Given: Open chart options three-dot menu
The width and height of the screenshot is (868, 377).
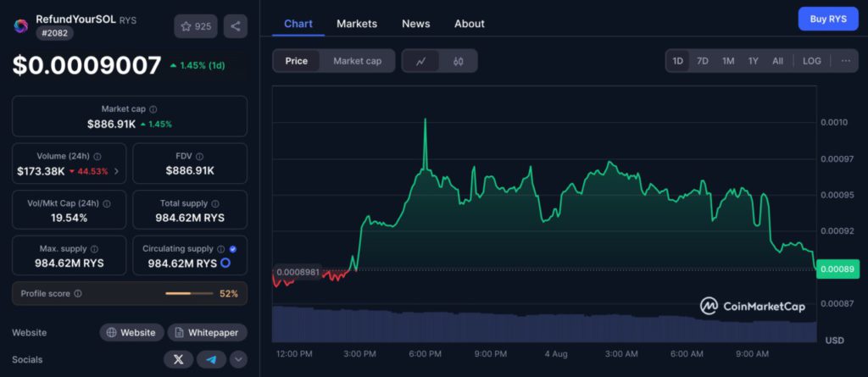Looking at the screenshot, I should click(845, 61).
